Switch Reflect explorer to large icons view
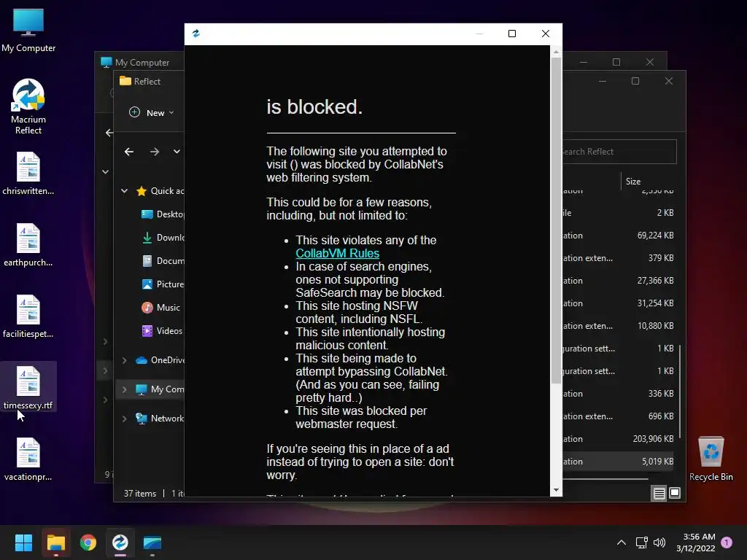This screenshot has height=560, width=747. click(675, 494)
